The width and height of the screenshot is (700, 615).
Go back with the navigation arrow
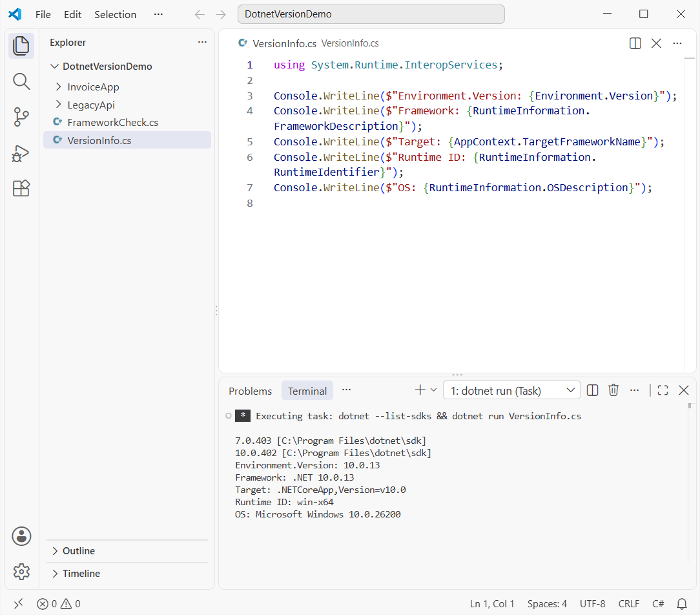(200, 15)
